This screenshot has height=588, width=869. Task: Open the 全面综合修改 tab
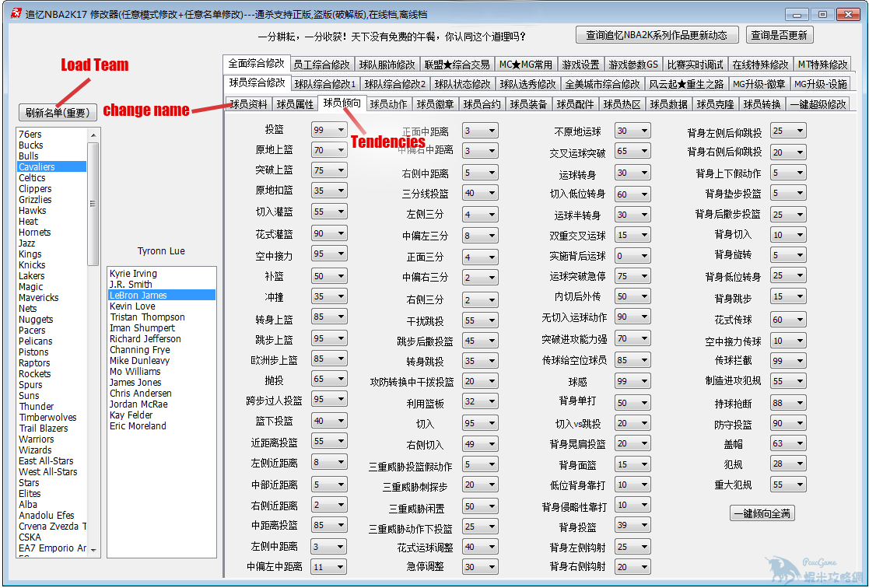click(x=256, y=63)
